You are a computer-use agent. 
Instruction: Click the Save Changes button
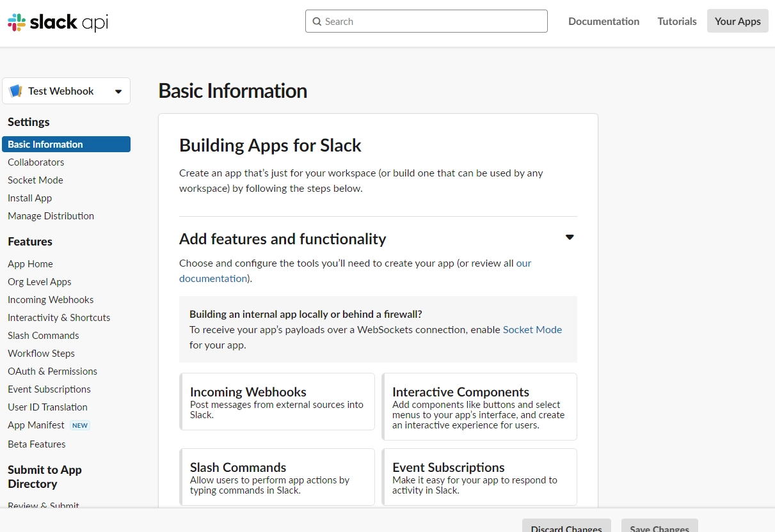[660, 526]
